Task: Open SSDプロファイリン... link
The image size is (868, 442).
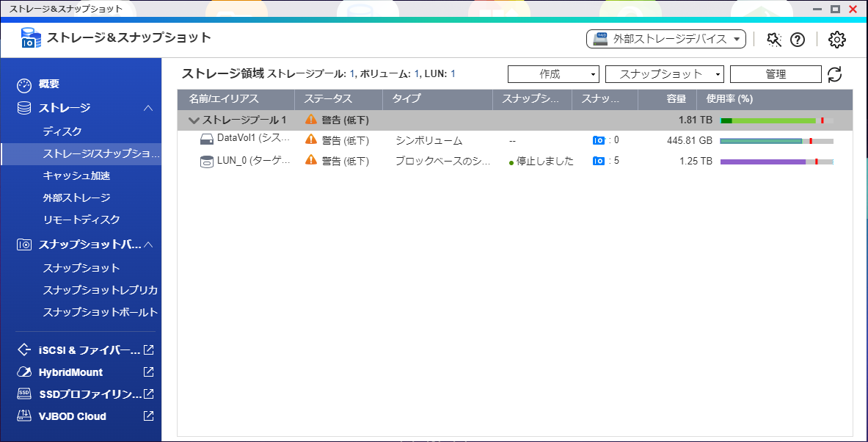Action: click(x=90, y=394)
